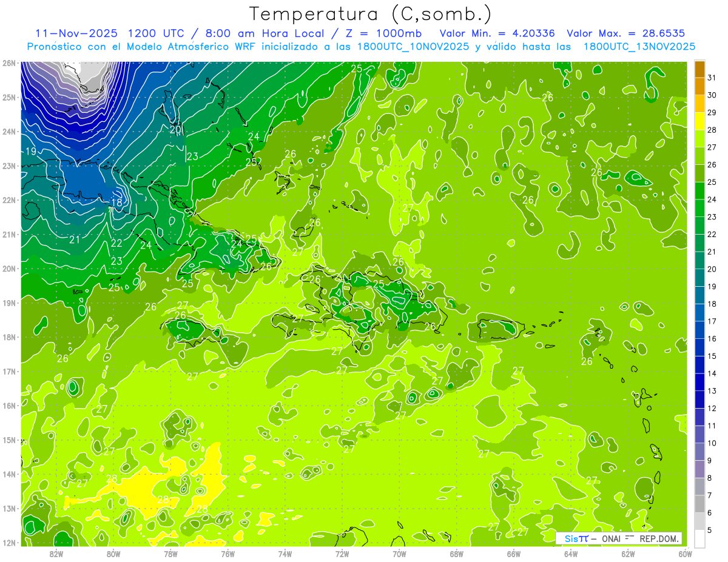Click the 64W longitude label
The image size is (728, 562).
click(571, 554)
